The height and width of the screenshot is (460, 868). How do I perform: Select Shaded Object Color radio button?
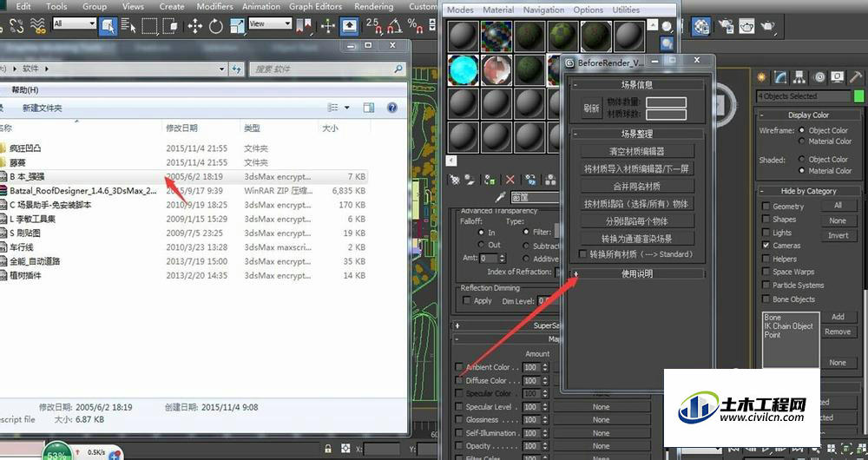point(801,159)
